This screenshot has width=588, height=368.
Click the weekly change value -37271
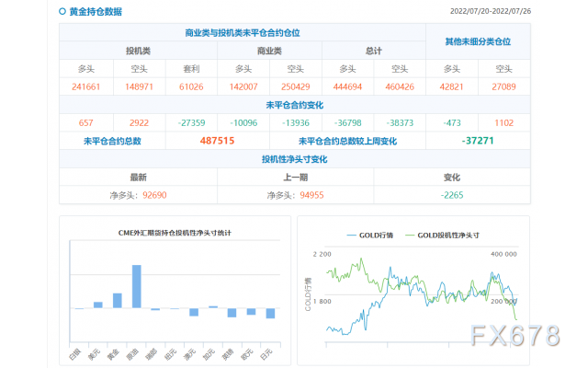click(478, 141)
